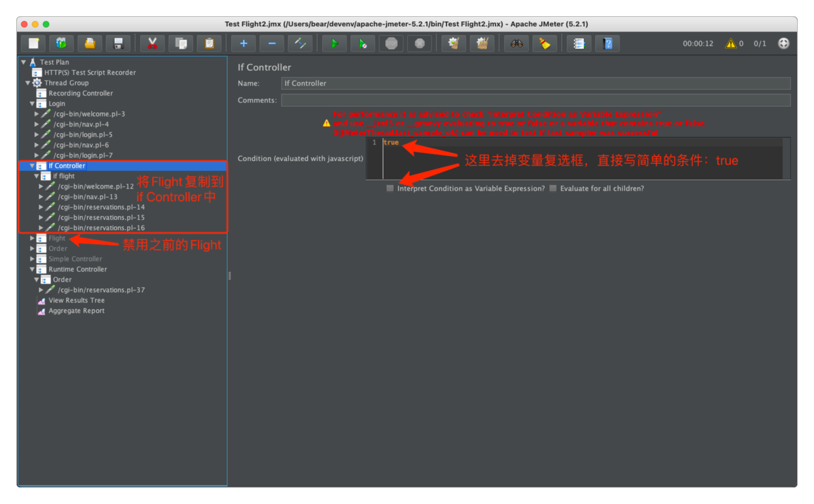The image size is (814, 504).
Task: Click the warning triangle log indicator
Action: tap(731, 44)
